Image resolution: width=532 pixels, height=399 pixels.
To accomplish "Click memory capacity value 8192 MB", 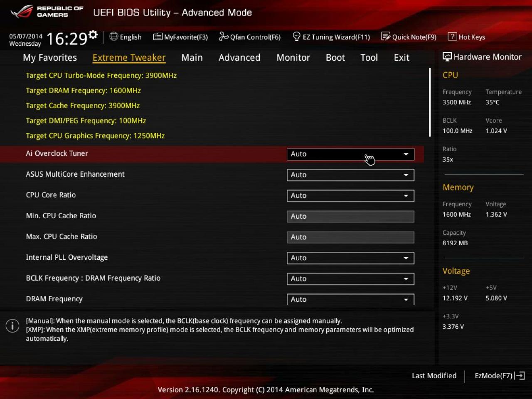I will click(x=455, y=243).
